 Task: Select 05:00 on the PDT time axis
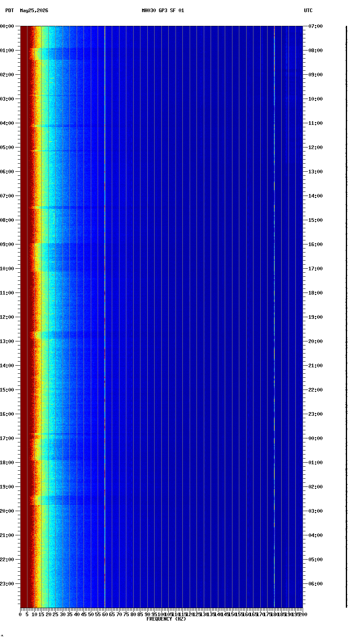click(7, 147)
